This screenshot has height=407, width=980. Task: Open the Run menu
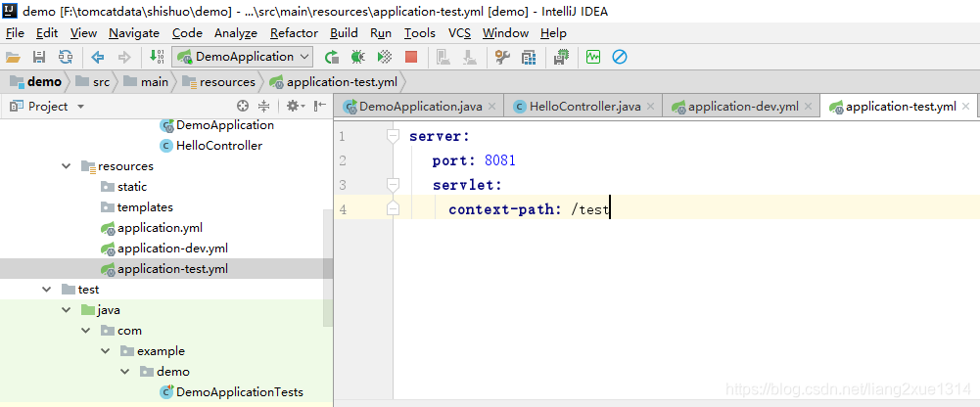point(381,33)
